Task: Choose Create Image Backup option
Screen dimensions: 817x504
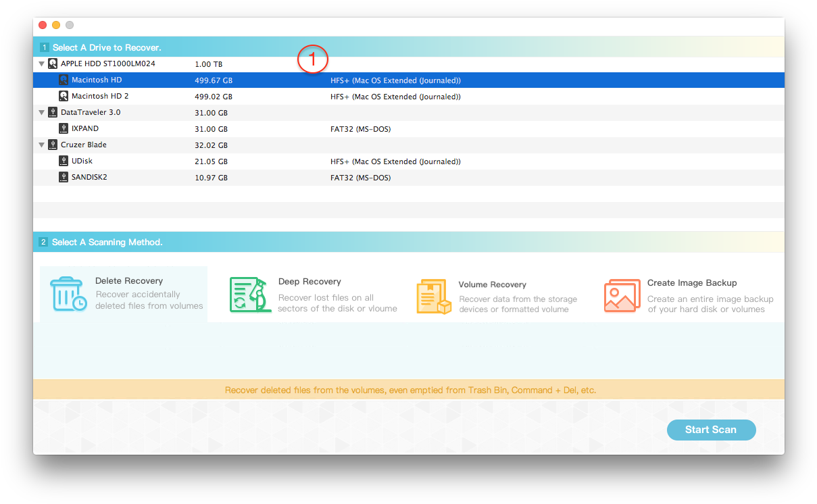Action: coord(689,296)
